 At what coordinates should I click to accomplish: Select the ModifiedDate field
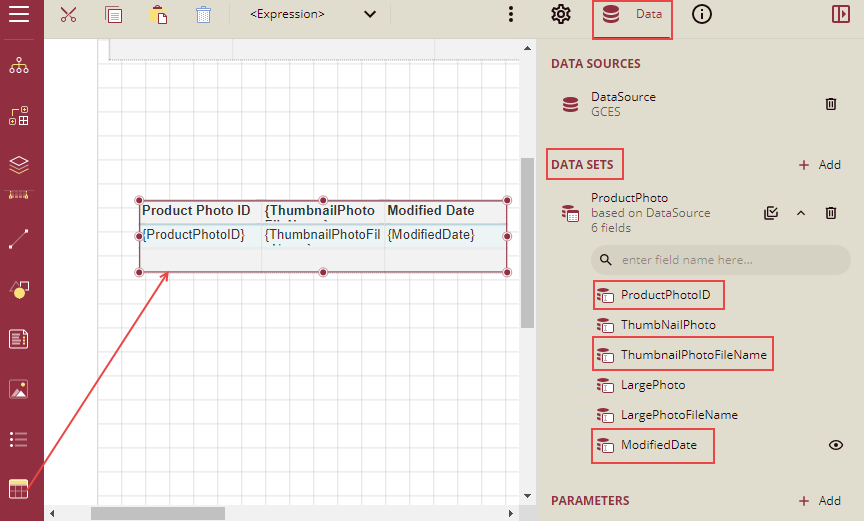pyautogui.click(x=646, y=445)
